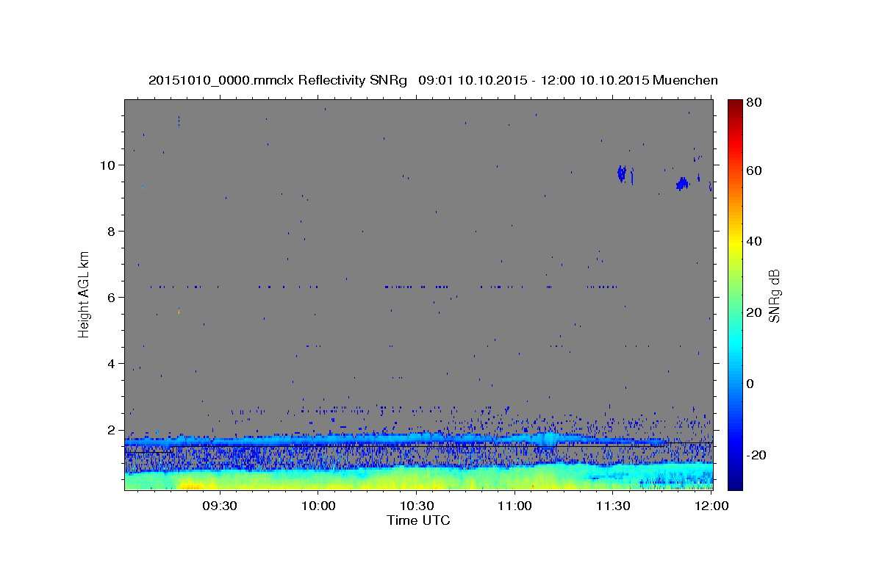Click the dark red top of the colorbar

pos(734,104)
